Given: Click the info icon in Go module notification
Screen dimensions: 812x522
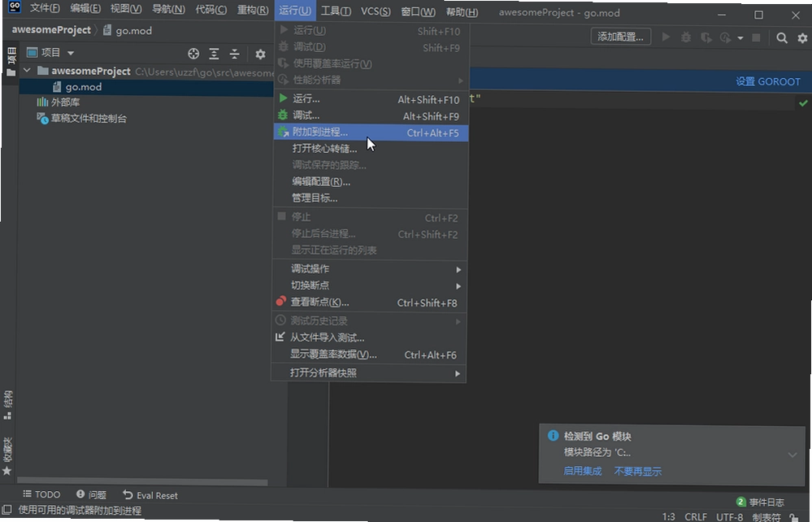Looking at the screenshot, I should click(x=553, y=436).
